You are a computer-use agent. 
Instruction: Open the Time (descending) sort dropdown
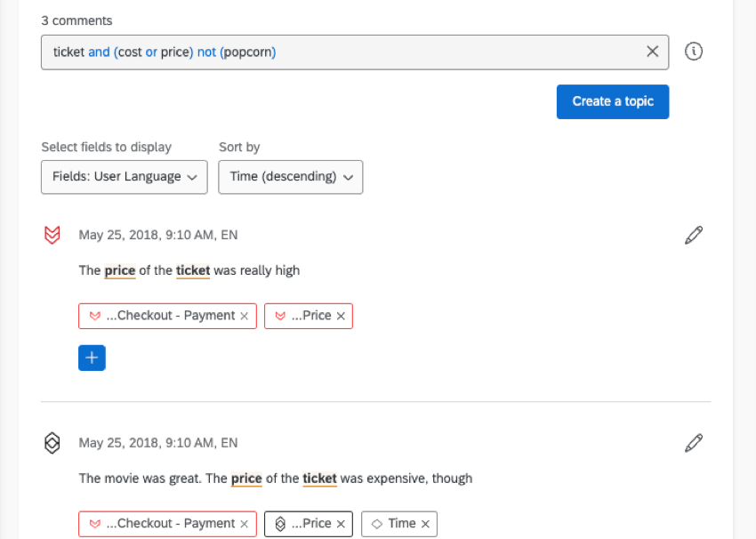tap(290, 177)
